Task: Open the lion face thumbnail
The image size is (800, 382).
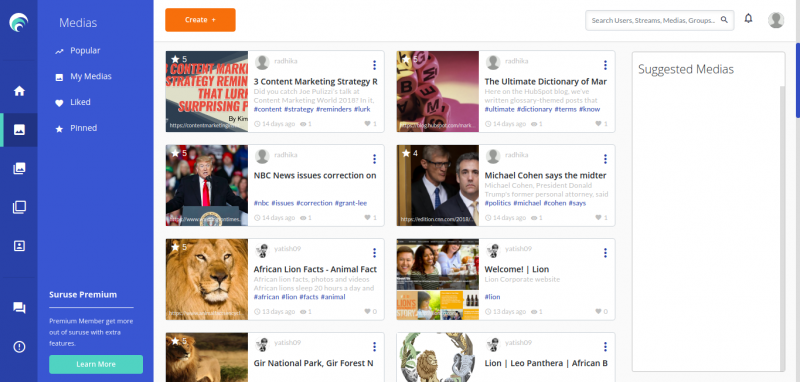Action: (x=207, y=279)
